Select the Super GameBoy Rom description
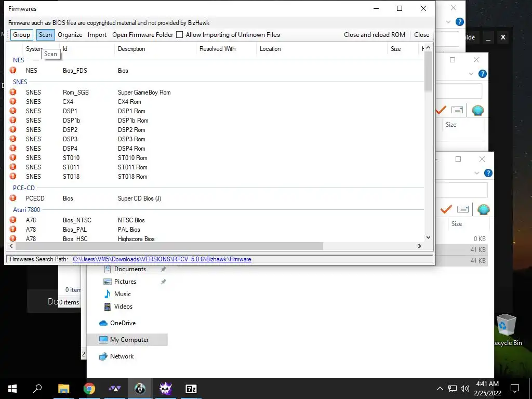 point(144,92)
